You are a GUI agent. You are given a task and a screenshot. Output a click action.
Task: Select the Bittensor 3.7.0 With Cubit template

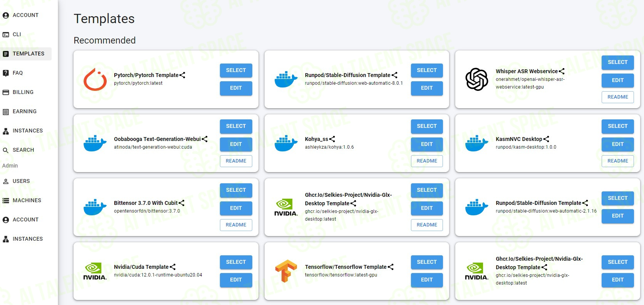[236, 190]
